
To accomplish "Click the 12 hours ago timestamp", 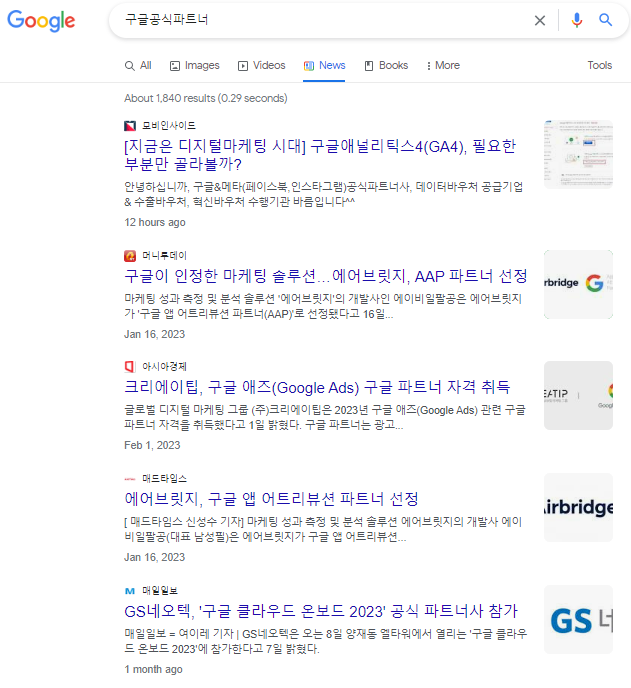I will (x=155, y=222).
